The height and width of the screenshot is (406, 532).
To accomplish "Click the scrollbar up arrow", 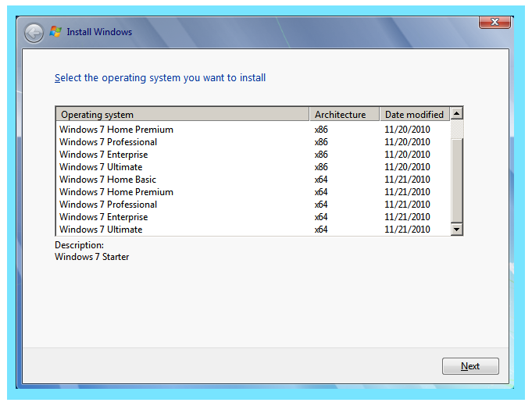I will click(x=457, y=113).
